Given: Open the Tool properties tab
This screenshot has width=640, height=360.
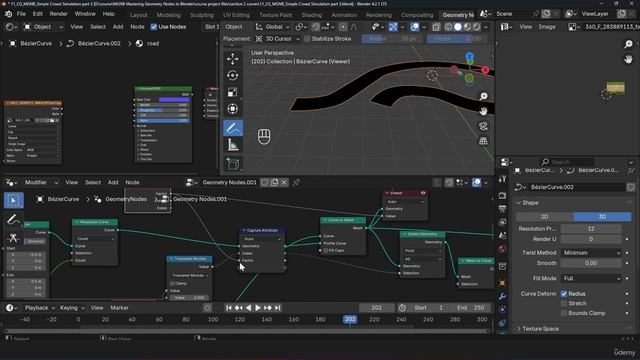Looking at the screenshot, I should [502, 179].
